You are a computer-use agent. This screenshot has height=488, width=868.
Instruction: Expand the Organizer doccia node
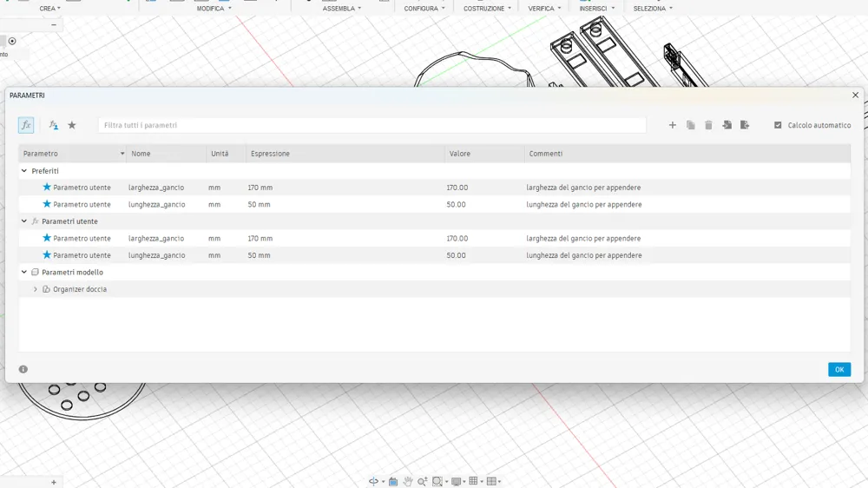(x=36, y=289)
